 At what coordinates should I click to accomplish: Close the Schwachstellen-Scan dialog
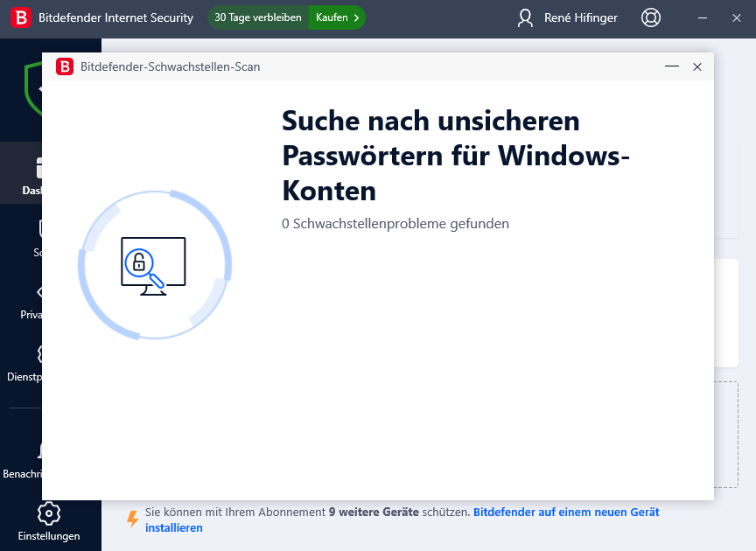click(697, 67)
